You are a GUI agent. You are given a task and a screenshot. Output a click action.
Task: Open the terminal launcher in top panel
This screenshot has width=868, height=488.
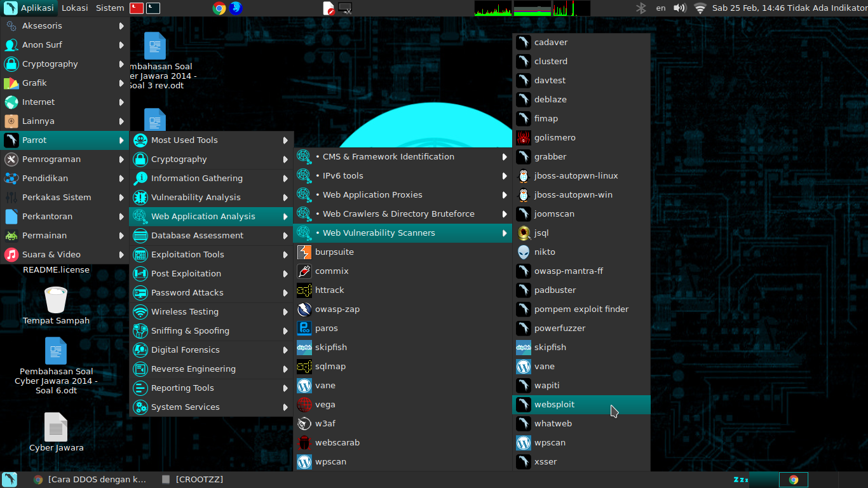153,8
